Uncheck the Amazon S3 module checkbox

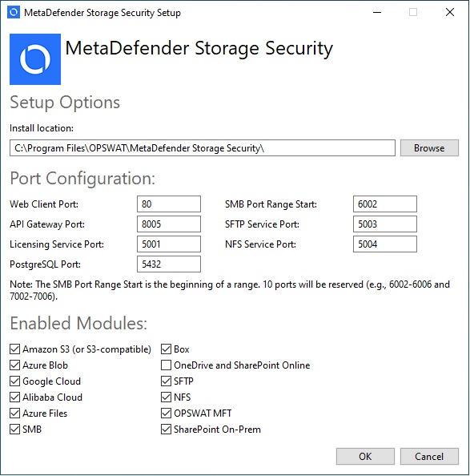(x=15, y=349)
